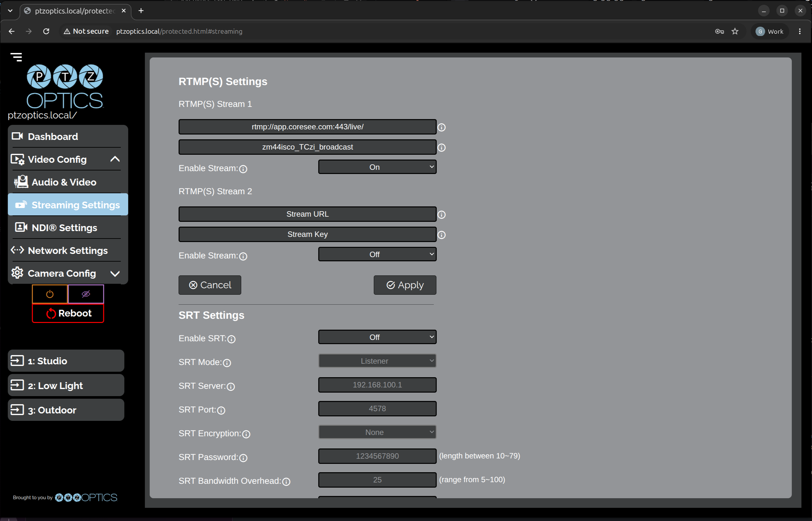Collapse the Video Config section chevron
812x521 pixels.
(115, 159)
